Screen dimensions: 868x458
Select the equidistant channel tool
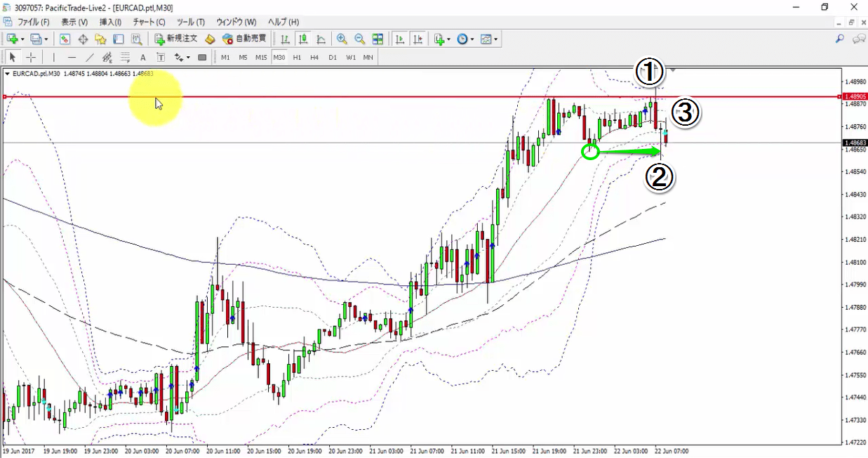(x=107, y=58)
